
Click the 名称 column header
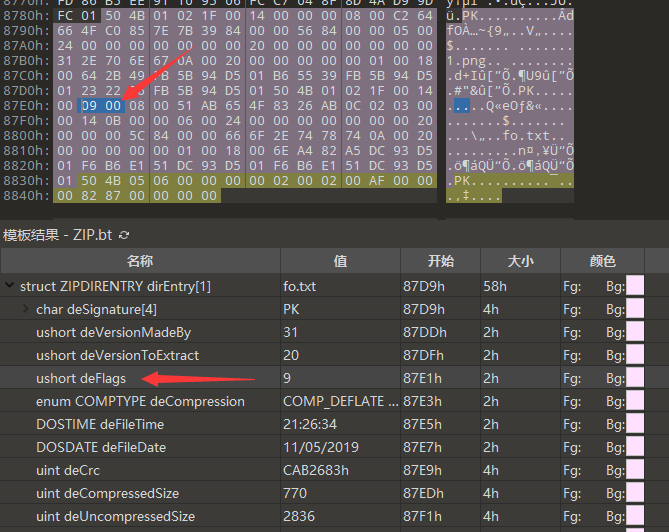140,261
